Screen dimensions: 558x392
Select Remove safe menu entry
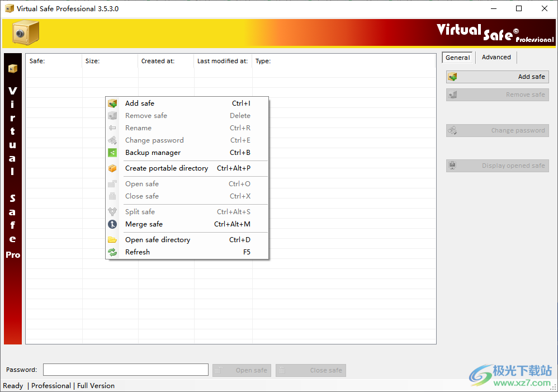(x=187, y=116)
